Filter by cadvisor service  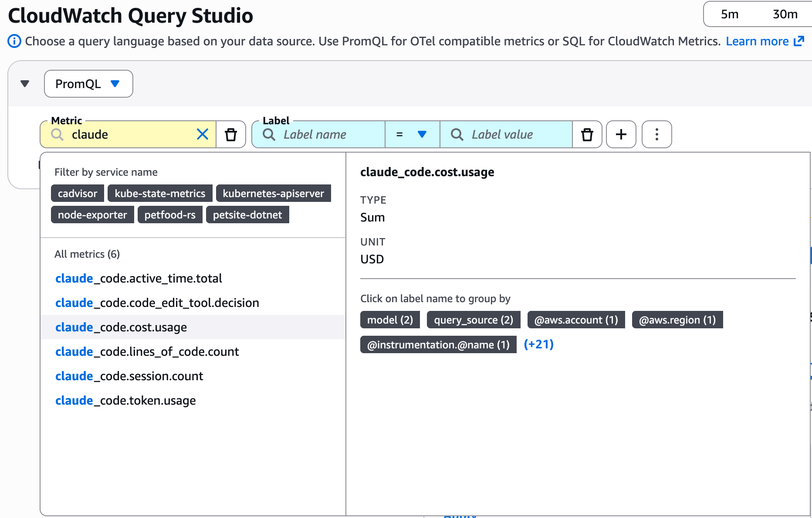(78, 193)
